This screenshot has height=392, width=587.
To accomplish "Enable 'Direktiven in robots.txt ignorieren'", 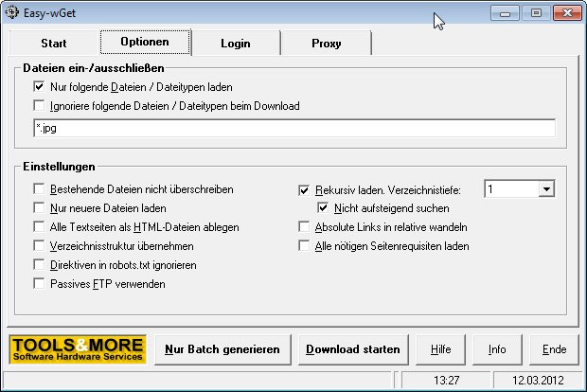I will (x=39, y=265).
